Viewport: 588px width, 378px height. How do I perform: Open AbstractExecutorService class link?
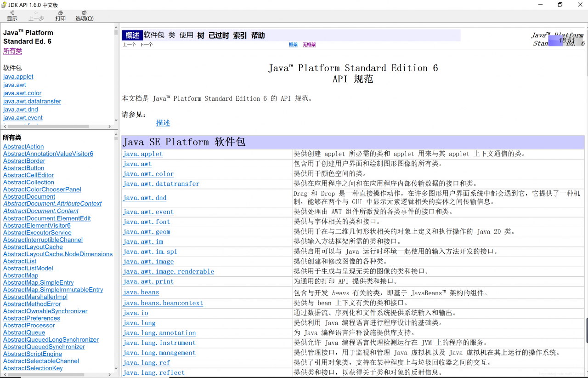pos(37,233)
